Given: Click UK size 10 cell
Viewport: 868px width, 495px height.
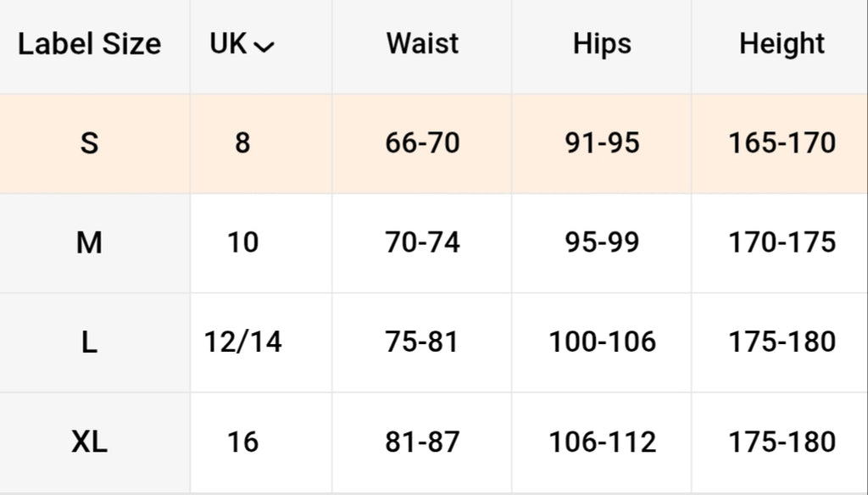Looking at the screenshot, I should [x=242, y=243].
